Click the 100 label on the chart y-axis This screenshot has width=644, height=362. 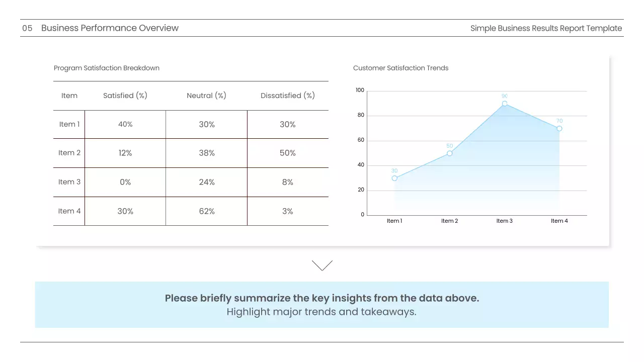360,90
